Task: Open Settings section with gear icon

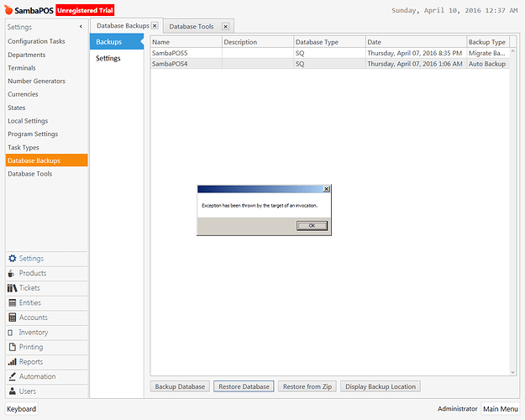Action: point(13,259)
